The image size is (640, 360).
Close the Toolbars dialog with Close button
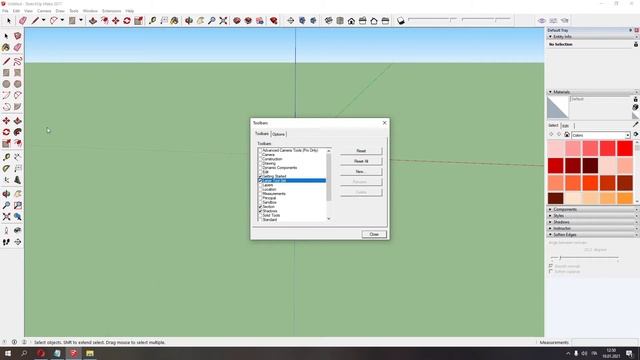(x=374, y=234)
